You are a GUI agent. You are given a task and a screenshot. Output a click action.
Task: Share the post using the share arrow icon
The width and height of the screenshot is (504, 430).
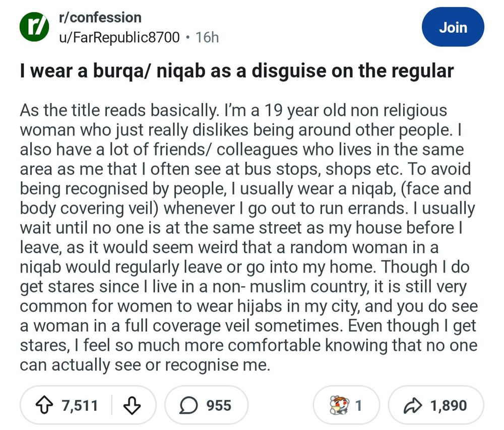(413, 404)
